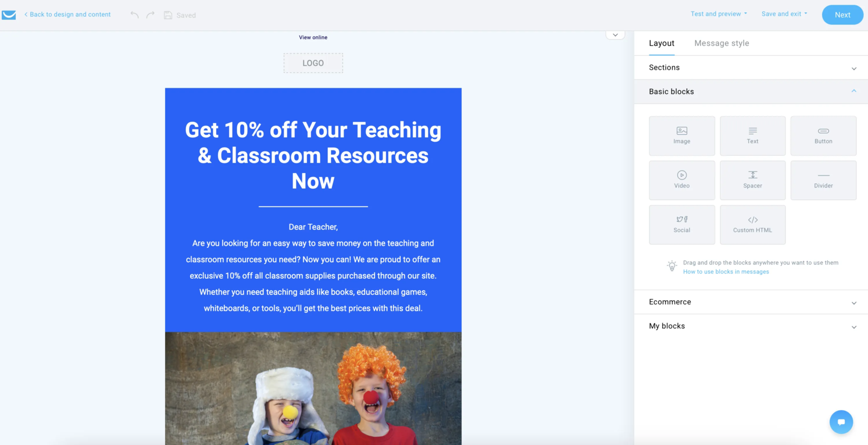Click the redo arrow icon
The image size is (868, 445).
click(x=151, y=15)
